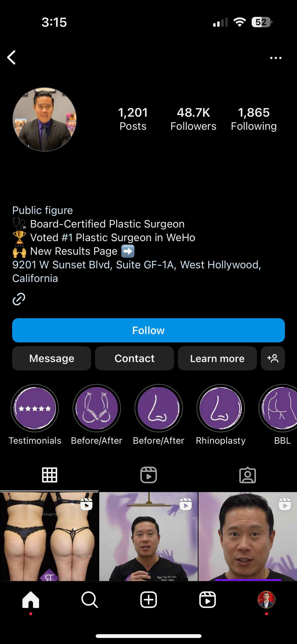Tap the Message button

(52, 358)
